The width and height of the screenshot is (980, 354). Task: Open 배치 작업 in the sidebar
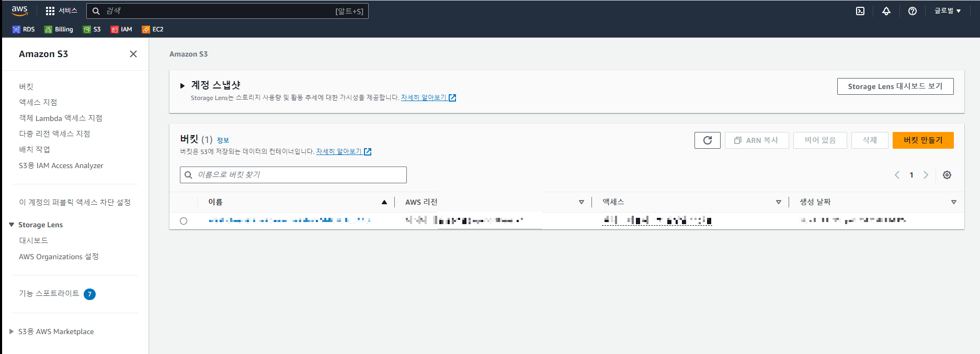tap(35, 149)
